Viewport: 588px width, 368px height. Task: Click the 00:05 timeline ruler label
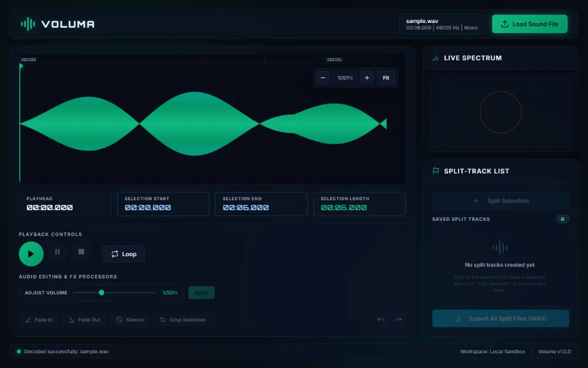coord(335,59)
